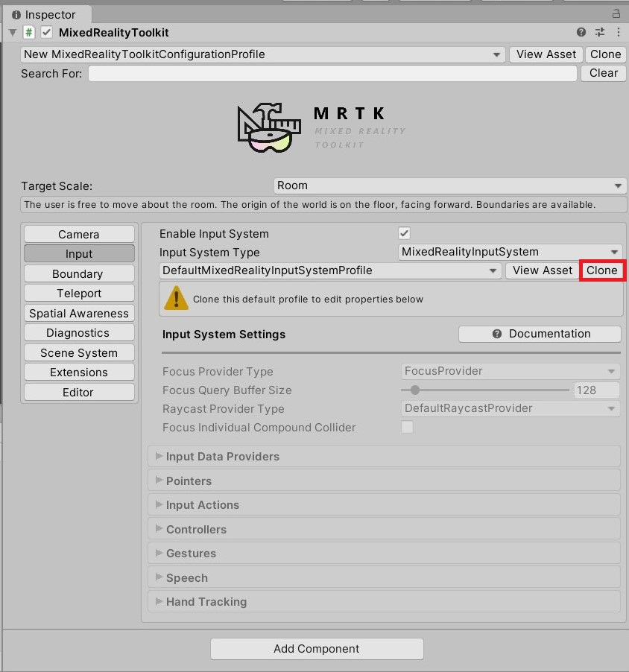Click the MixedRealityToolkit script hash icon

coord(29,33)
